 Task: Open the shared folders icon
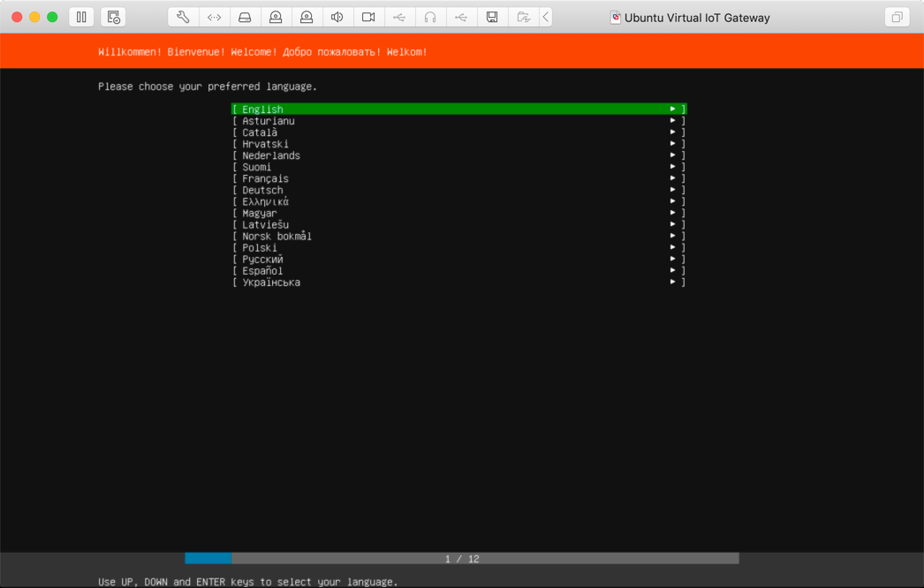(523, 17)
